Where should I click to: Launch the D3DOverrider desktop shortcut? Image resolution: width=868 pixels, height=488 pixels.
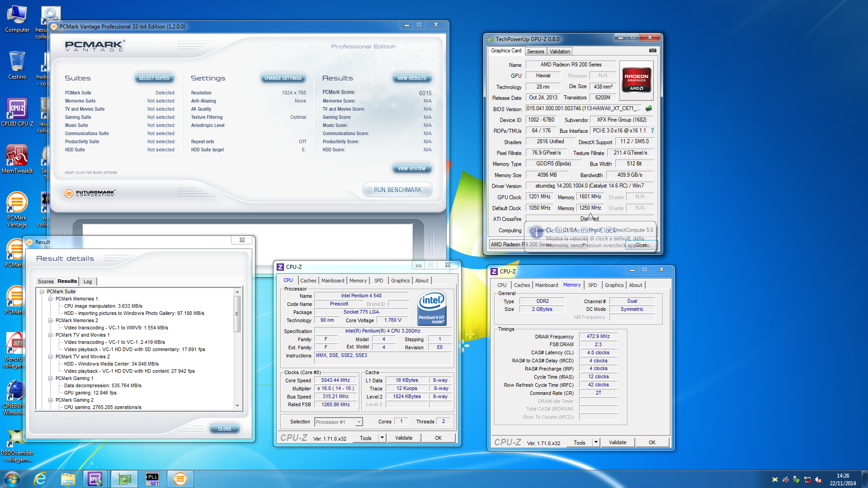17,445
